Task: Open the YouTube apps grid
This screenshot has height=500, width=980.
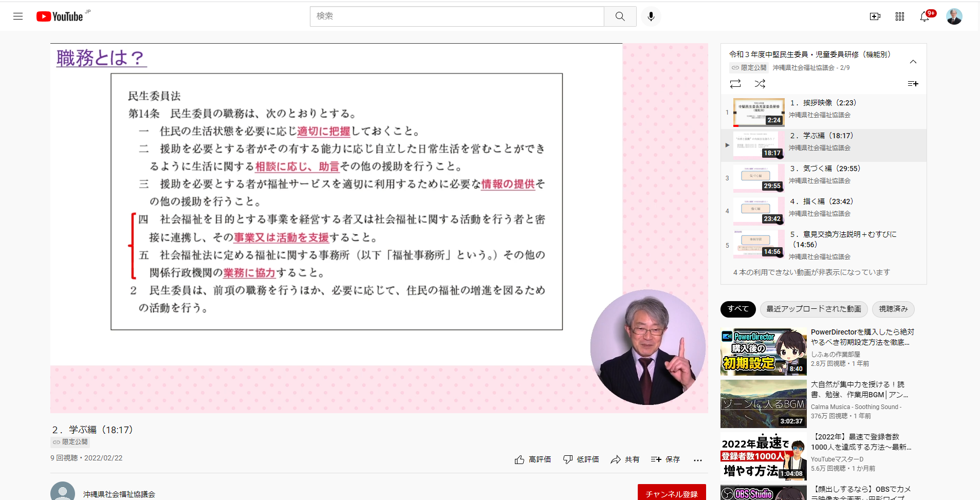Action: (x=900, y=16)
